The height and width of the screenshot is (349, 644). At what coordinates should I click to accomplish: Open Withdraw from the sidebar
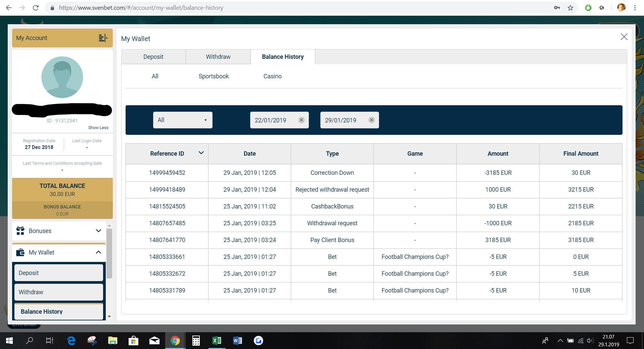tap(59, 292)
